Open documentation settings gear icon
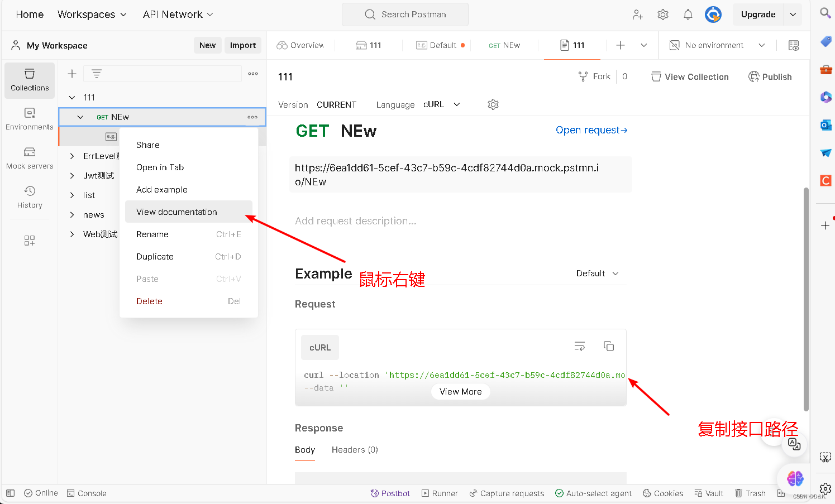The width and height of the screenshot is (835, 504). pyautogui.click(x=493, y=104)
